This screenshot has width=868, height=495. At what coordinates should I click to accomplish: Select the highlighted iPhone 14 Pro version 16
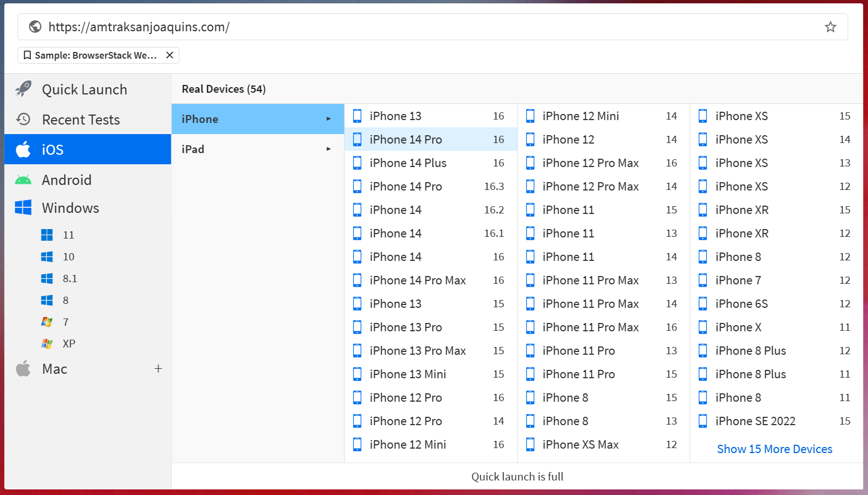tap(431, 140)
